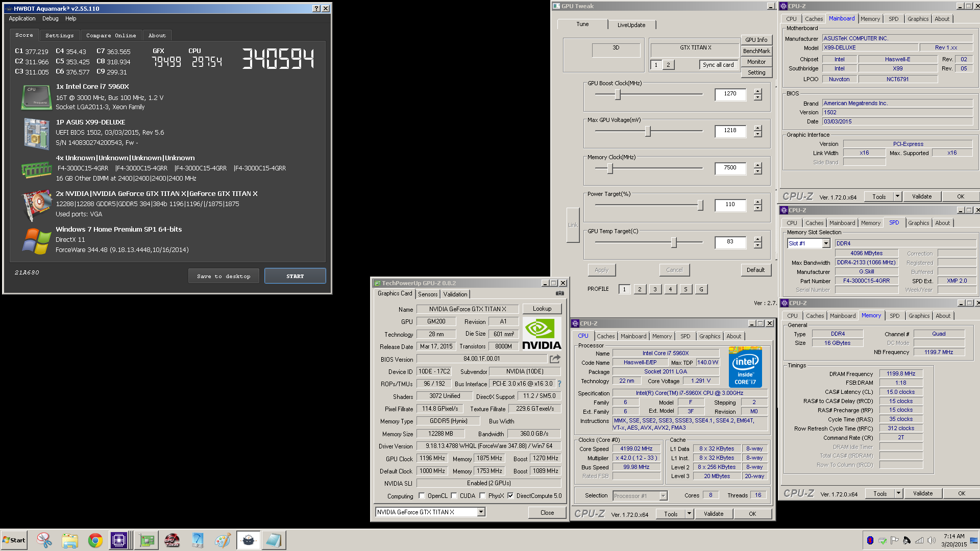Open the volume control tray icon
The height and width of the screenshot is (551, 980).
931,540
